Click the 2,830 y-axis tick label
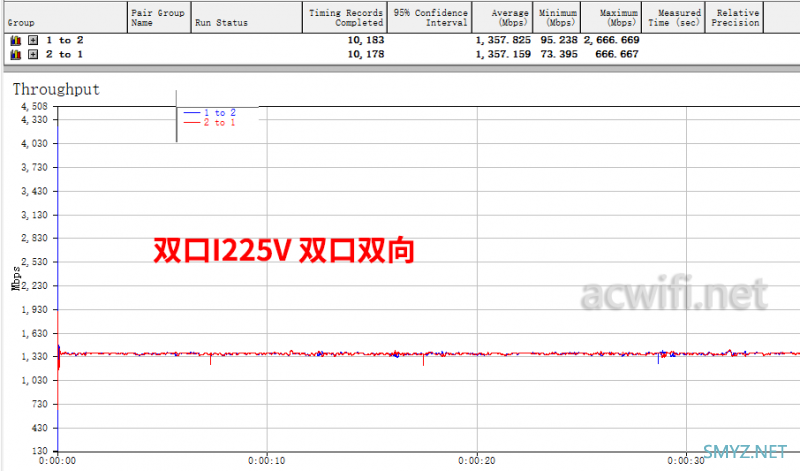The image size is (800, 471). point(34,238)
